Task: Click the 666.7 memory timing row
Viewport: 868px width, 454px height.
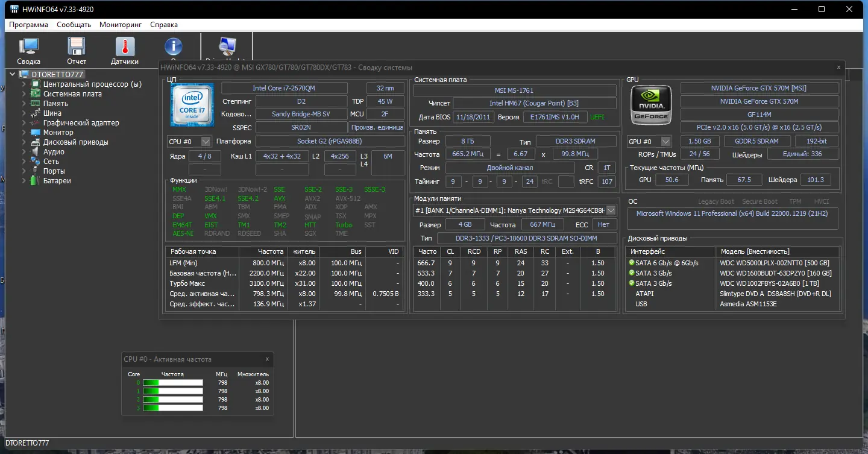Action: click(x=514, y=263)
